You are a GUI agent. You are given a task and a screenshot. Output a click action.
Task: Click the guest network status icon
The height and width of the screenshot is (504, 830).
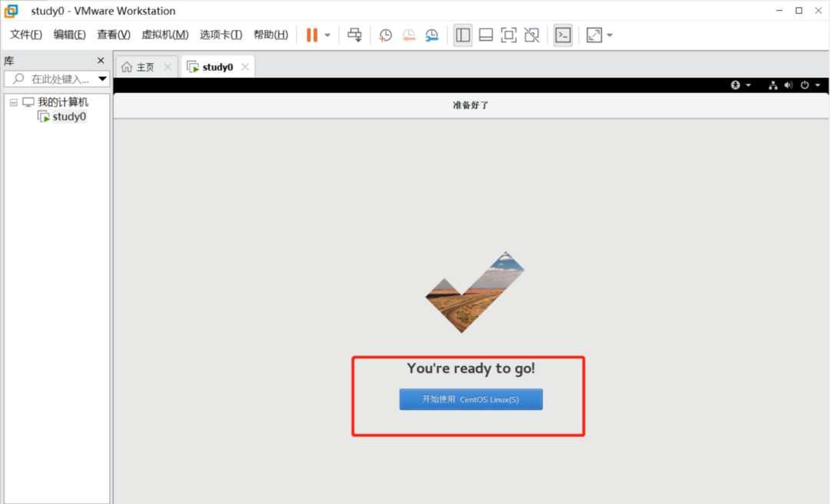point(773,85)
